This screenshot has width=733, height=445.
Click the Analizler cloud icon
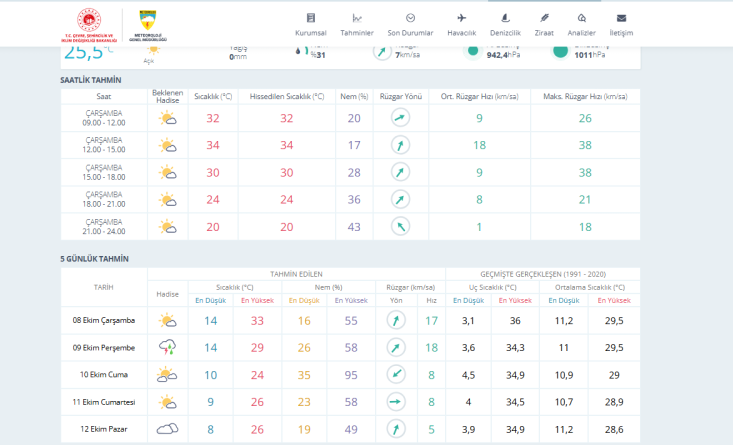pyautogui.click(x=581, y=24)
